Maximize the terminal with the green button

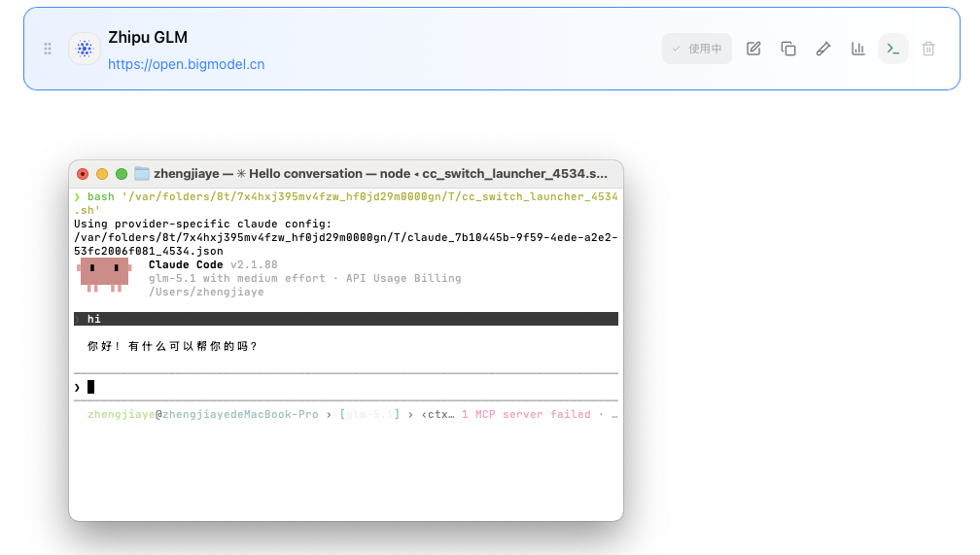122,174
